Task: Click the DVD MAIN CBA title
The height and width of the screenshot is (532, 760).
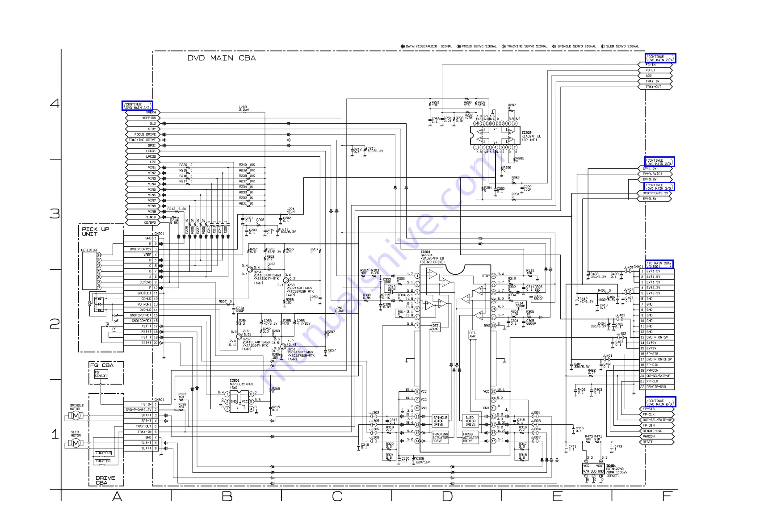Action: [222, 58]
